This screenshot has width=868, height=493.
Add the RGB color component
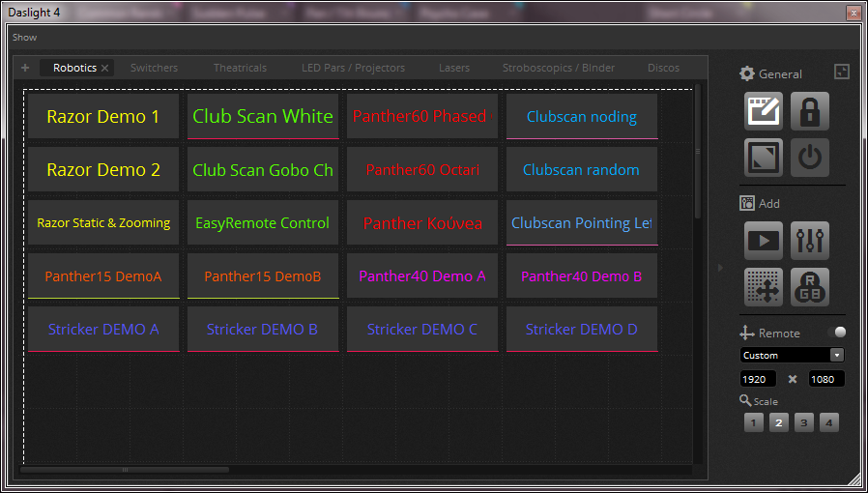coord(810,287)
